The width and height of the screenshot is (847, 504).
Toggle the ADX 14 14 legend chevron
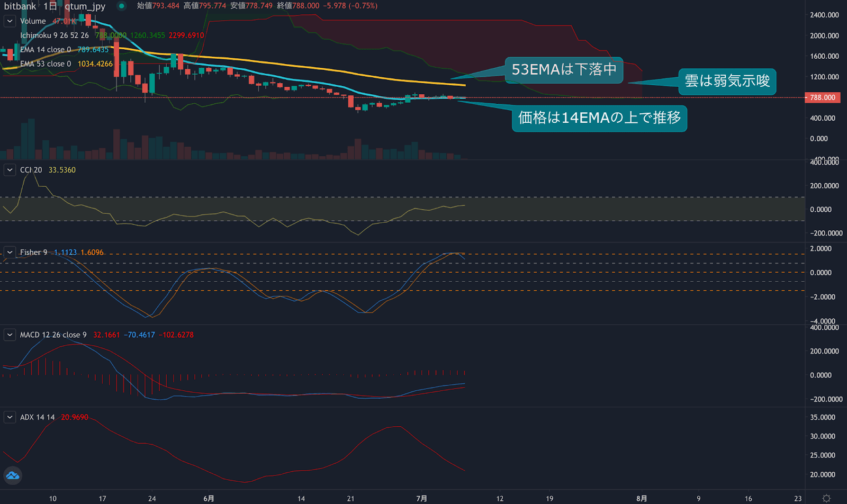[x=10, y=417]
